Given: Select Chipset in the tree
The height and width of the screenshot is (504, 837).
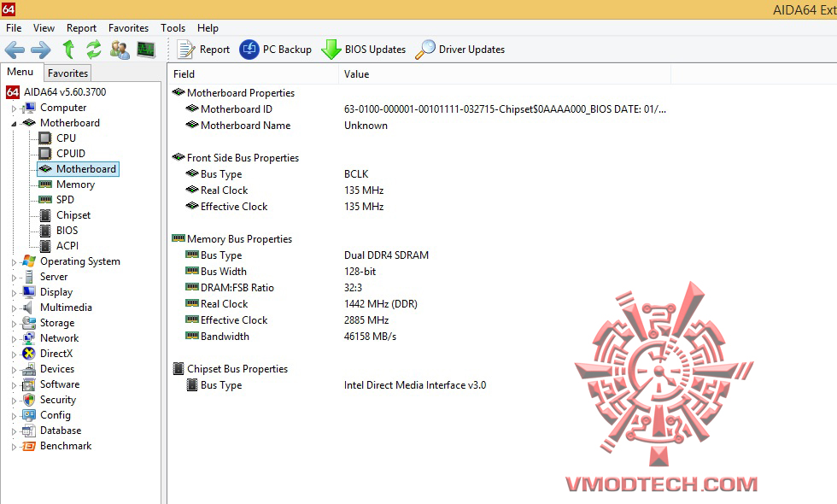Looking at the screenshot, I should point(73,215).
